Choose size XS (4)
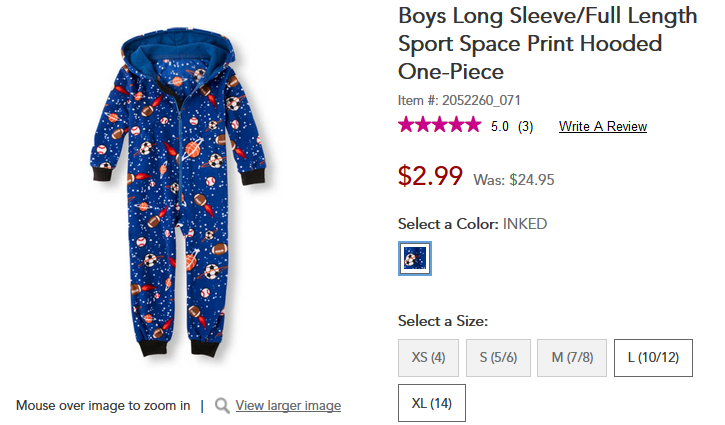The width and height of the screenshot is (725, 425). click(428, 357)
